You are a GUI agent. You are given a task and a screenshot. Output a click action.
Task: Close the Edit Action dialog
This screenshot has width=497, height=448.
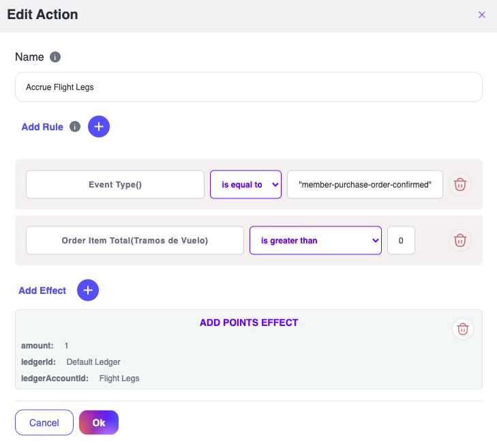(482, 15)
